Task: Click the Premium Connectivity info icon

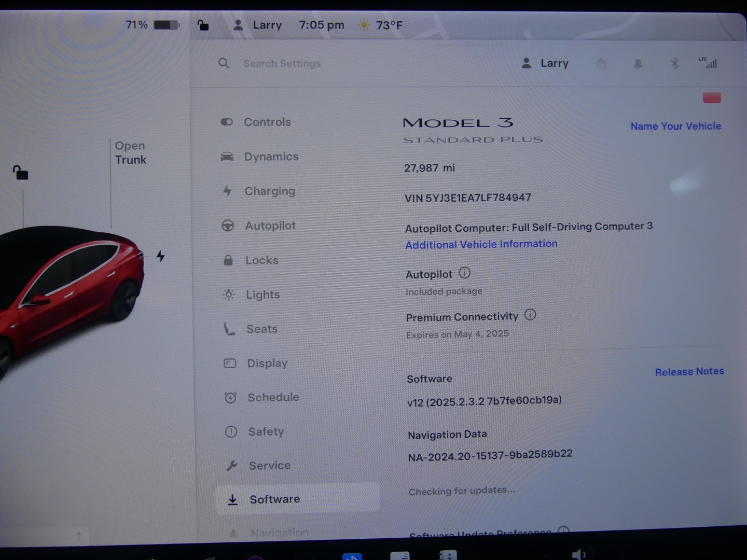Action: [x=530, y=315]
